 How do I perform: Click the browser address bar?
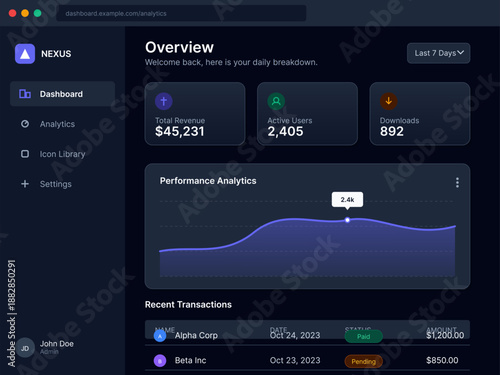pyautogui.click(x=181, y=13)
